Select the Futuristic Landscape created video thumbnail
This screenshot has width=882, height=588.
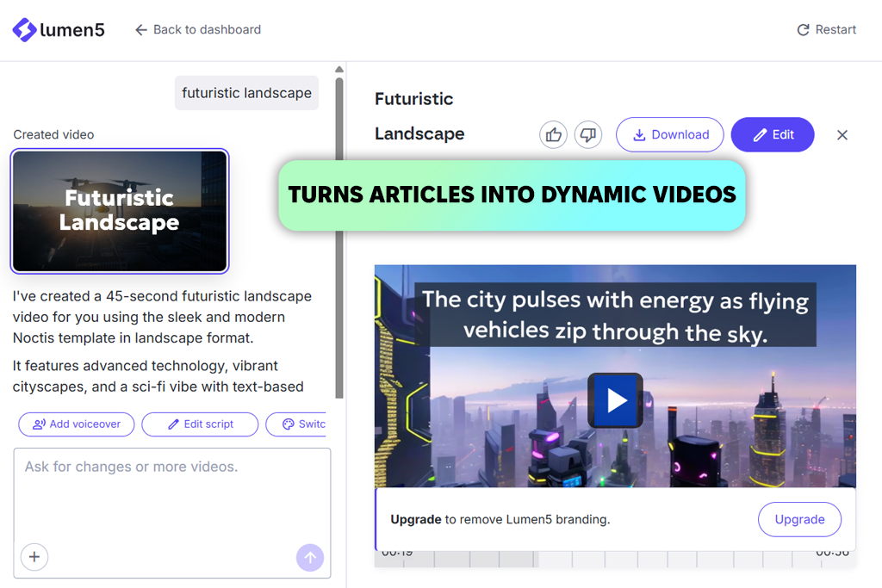coord(120,212)
